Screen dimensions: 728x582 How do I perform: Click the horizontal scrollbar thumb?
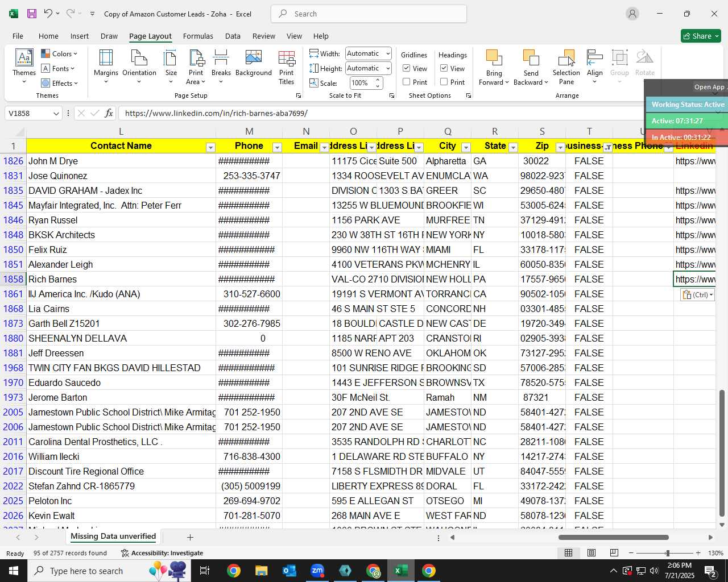614,537
